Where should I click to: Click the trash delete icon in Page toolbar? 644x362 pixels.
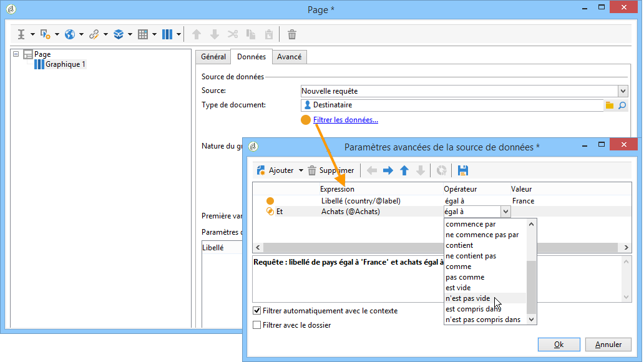pos(292,34)
